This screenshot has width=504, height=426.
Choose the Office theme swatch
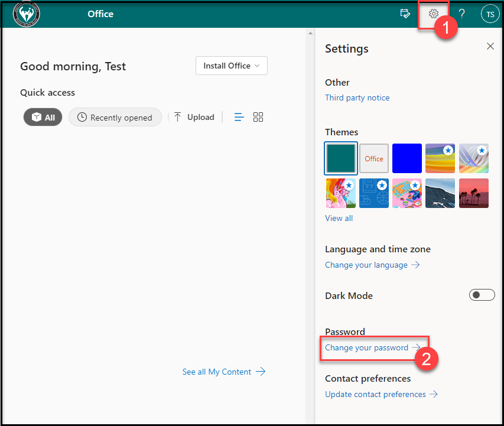pyautogui.click(x=374, y=158)
